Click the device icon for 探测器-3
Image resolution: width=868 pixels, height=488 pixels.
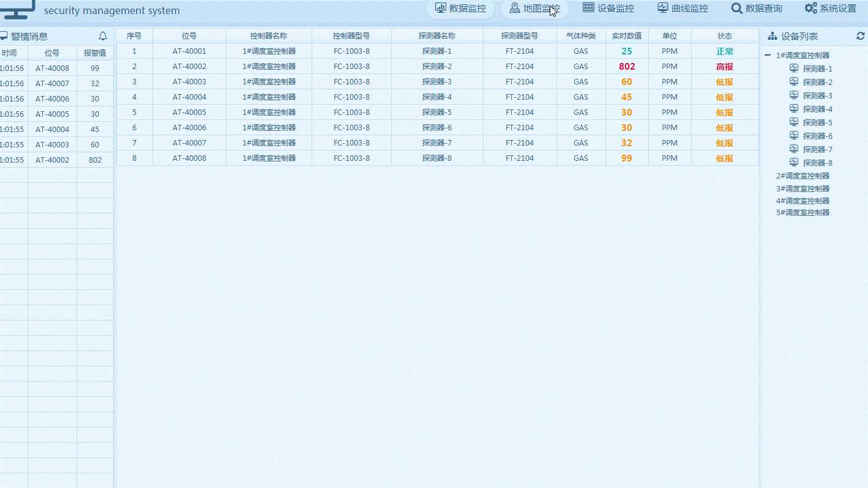click(794, 95)
